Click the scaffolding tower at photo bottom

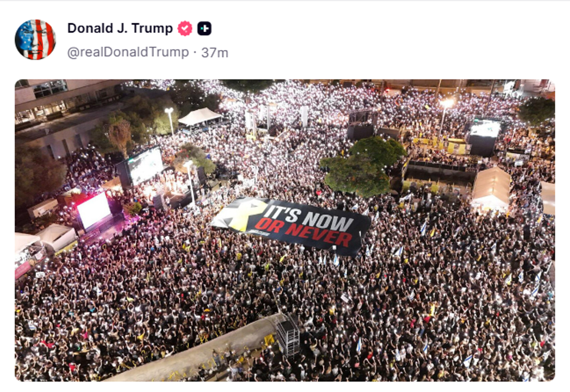coord(288,335)
